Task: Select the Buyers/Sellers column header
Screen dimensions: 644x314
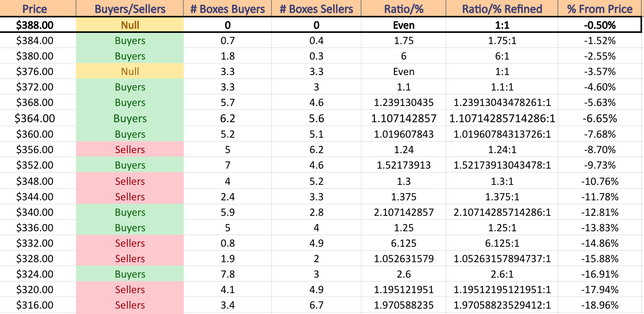Action: 130,9
